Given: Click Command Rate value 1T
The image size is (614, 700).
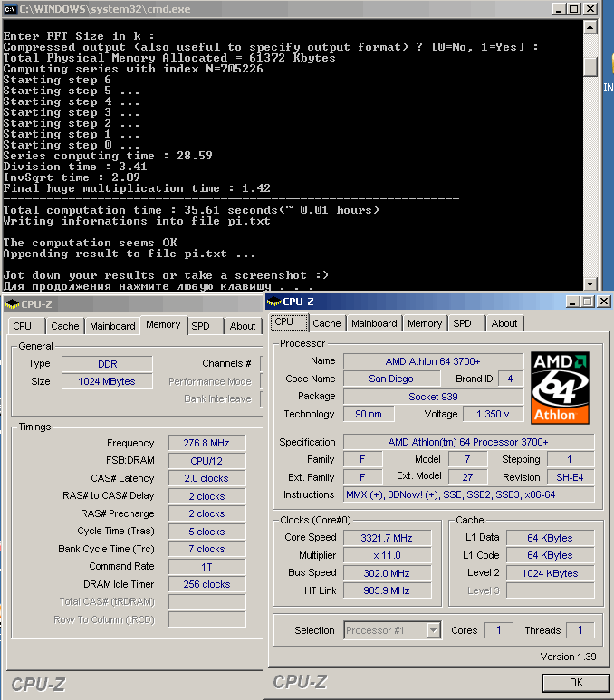Looking at the screenshot, I should click(x=206, y=567).
